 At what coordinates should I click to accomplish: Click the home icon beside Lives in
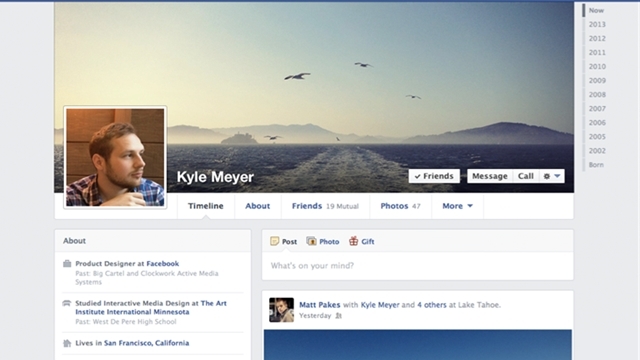[x=67, y=343]
